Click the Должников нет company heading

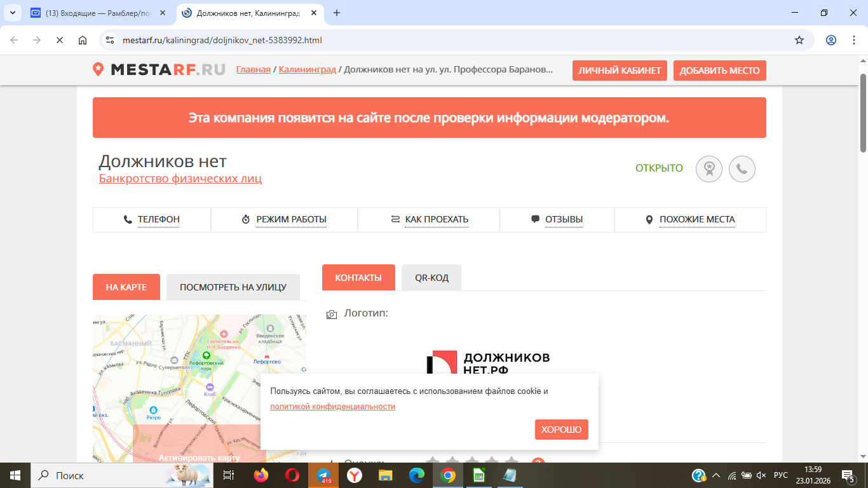pyautogui.click(x=163, y=161)
